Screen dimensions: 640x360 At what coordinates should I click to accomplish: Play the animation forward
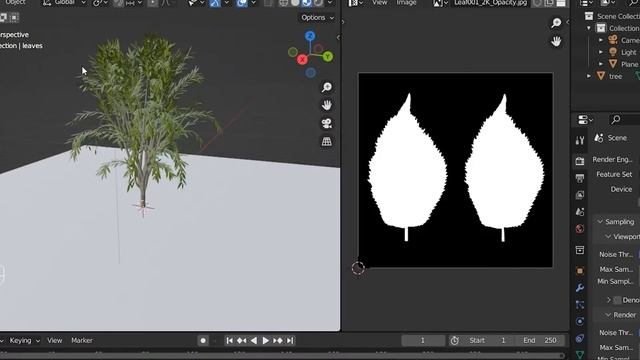pos(265,340)
